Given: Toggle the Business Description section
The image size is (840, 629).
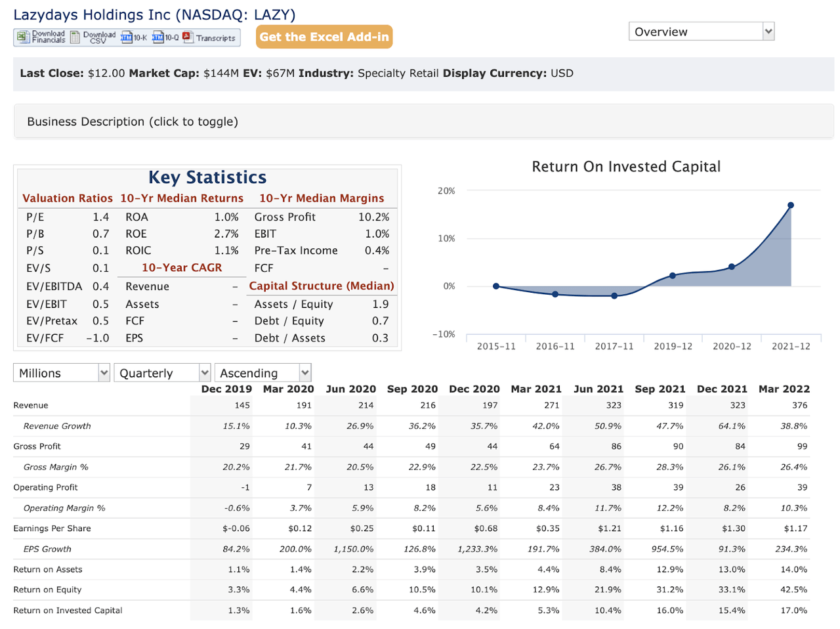Looking at the screenshot, I should 423,121.
